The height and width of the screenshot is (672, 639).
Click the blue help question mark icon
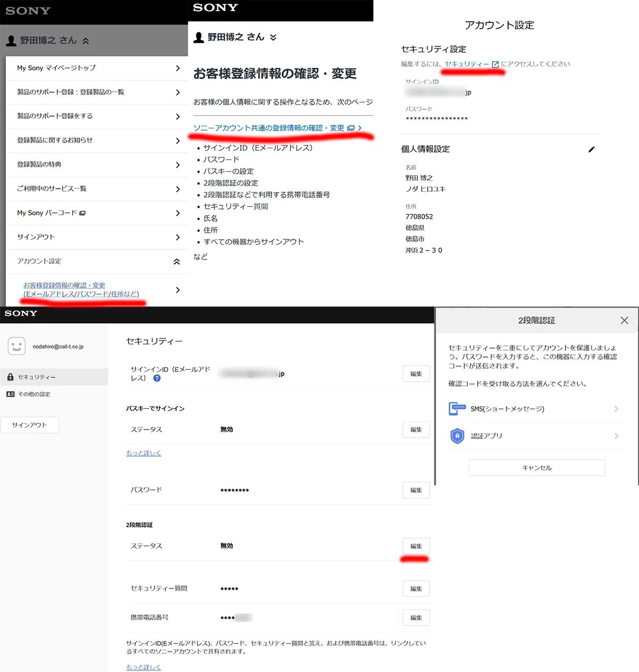[157, 378]
